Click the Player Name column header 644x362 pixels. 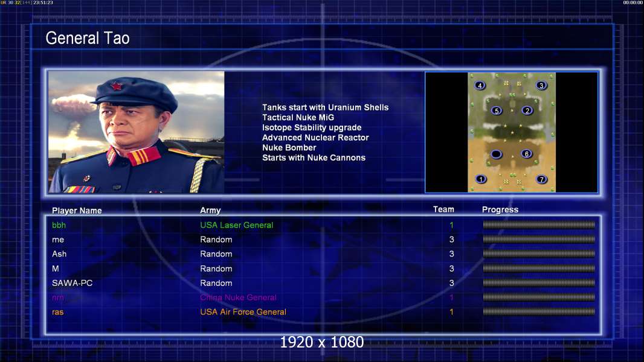pos(77,211)
